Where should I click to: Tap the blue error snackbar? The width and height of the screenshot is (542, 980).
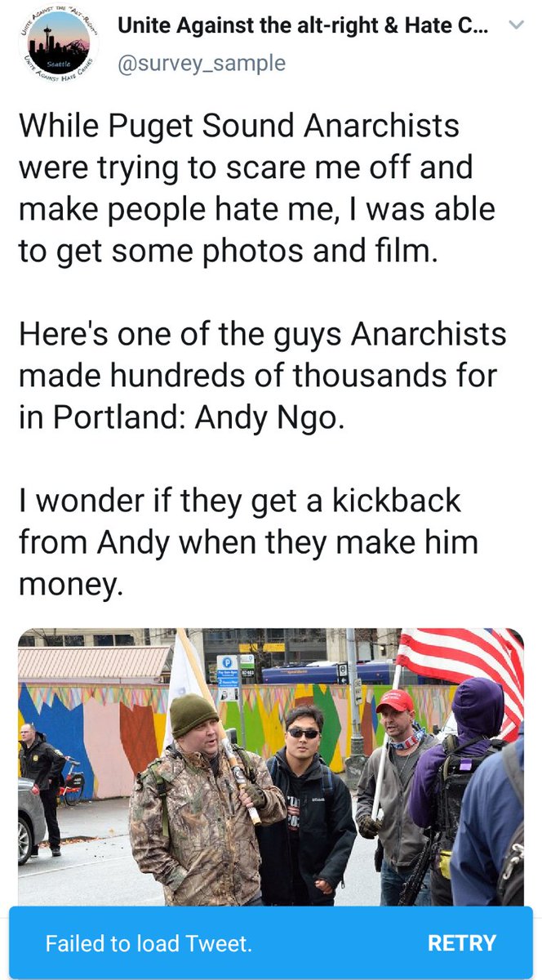(x=271, y=943)
